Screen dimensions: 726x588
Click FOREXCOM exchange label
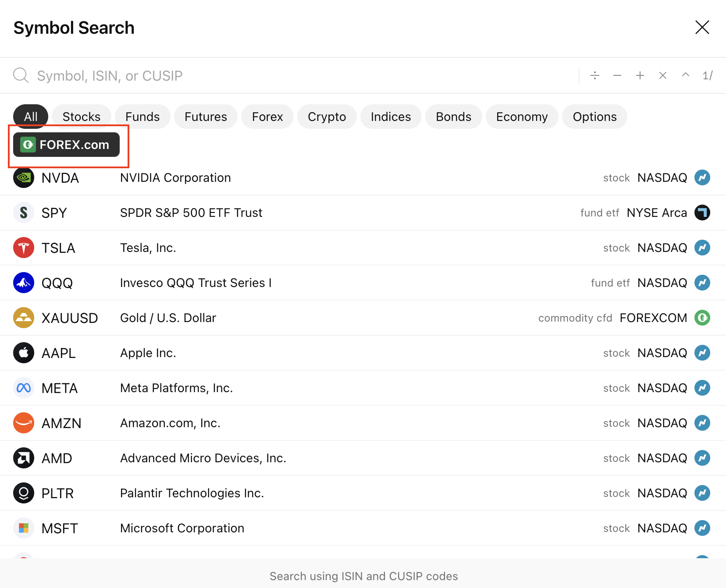[653, 318]
